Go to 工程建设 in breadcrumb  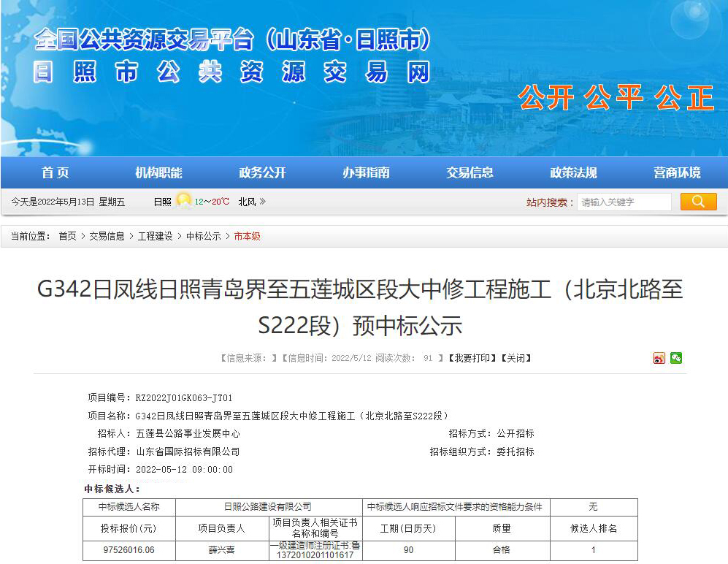coord(155,236)
